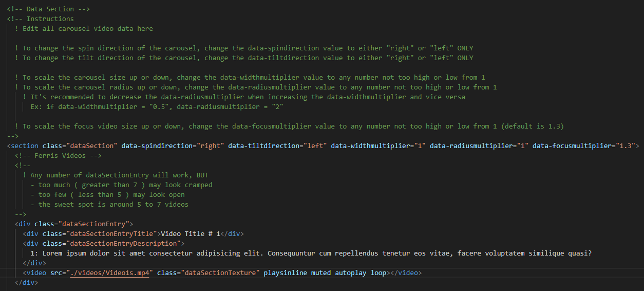
Task: Click the "1.3" focus multiplier value in the section tag
Action: point(623,146)
